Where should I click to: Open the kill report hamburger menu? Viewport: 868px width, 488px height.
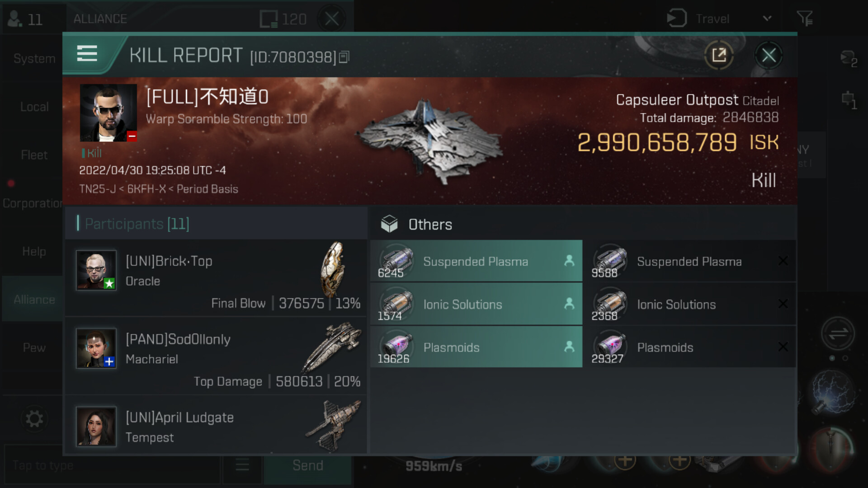[x=87, y=54]
